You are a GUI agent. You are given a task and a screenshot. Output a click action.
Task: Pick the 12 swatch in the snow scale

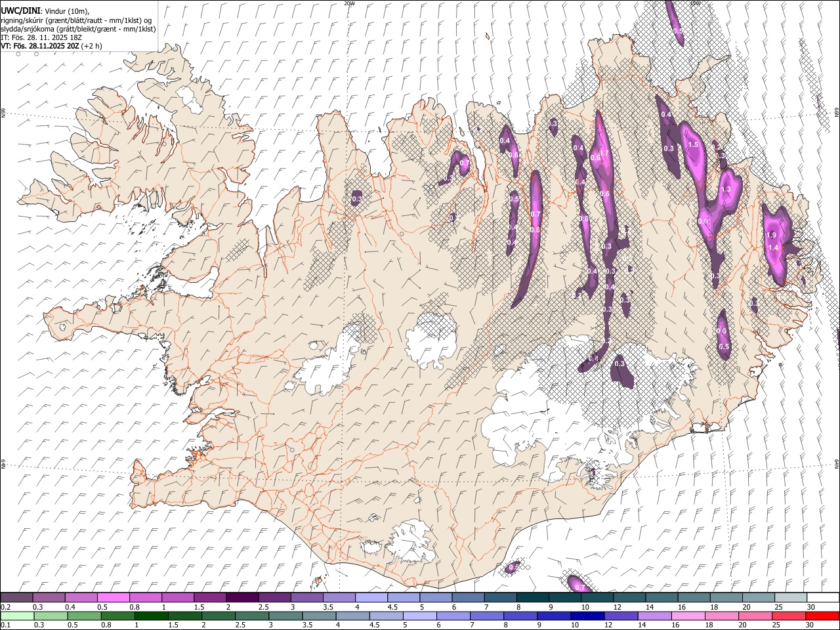pos(629,598)
